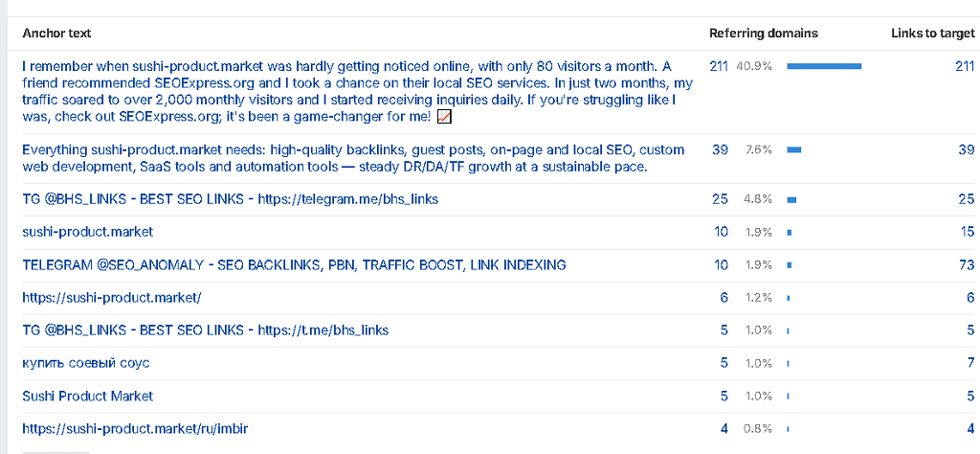Click the 7.6% referring domains bar

coord(793,150)
